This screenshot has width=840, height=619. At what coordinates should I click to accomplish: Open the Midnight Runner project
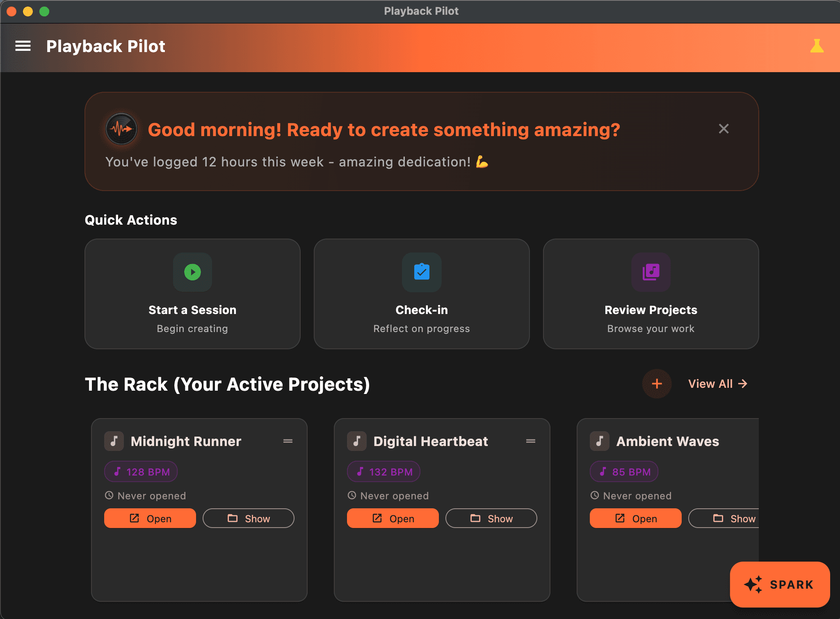150,518
